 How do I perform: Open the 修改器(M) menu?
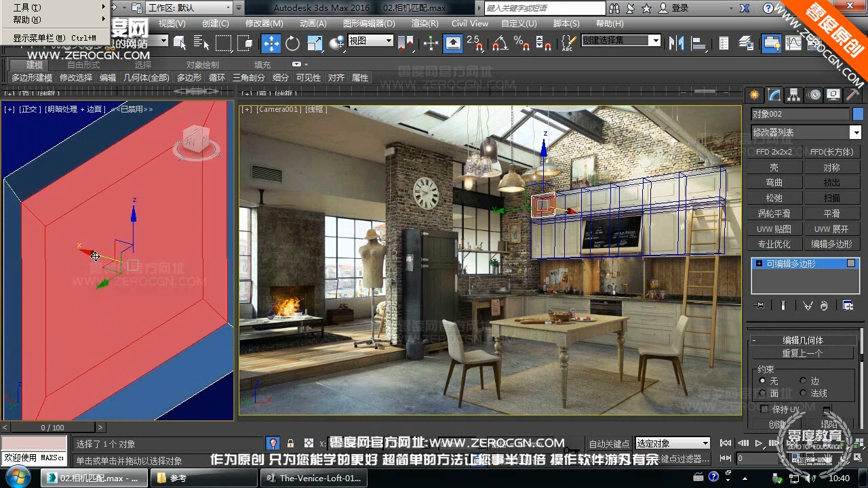(264, 23)
